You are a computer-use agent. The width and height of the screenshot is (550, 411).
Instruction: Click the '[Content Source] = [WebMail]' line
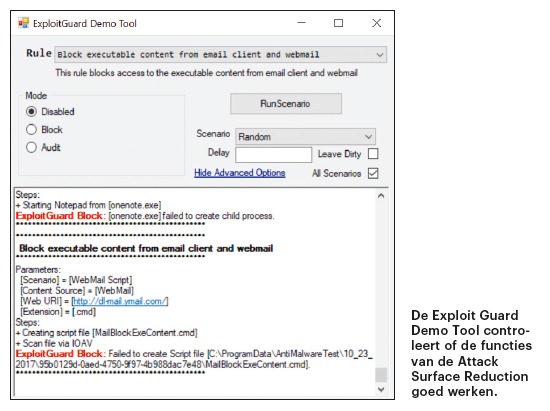click(x=77, y=291)
